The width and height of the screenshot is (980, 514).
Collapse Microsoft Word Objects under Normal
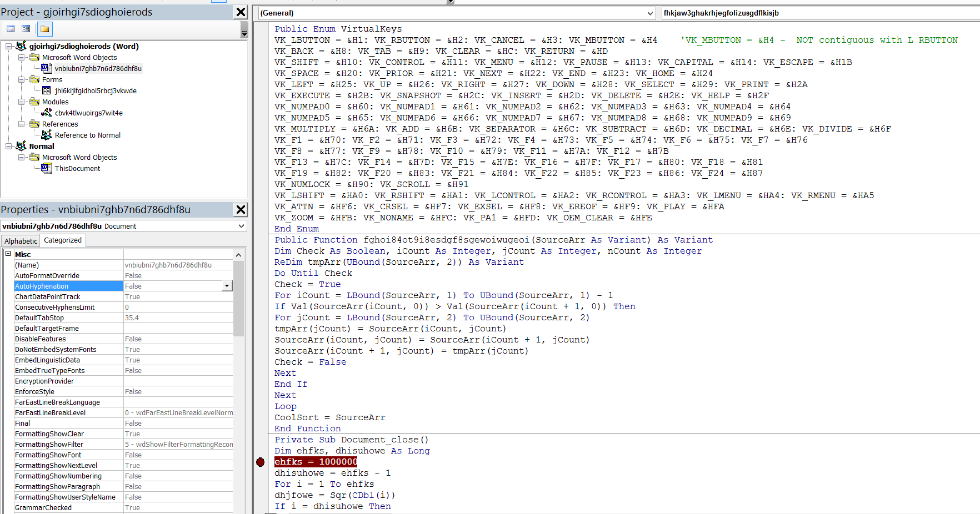(21, 157)
